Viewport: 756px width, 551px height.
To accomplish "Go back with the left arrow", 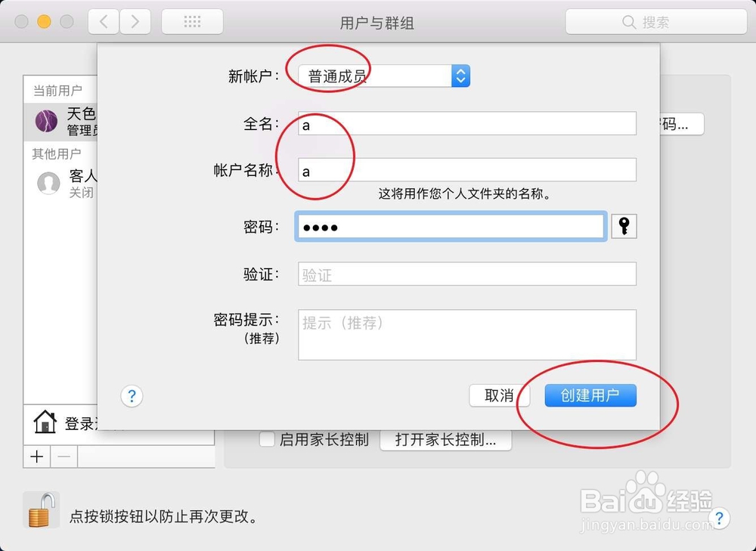I will [x=103, y=22].
